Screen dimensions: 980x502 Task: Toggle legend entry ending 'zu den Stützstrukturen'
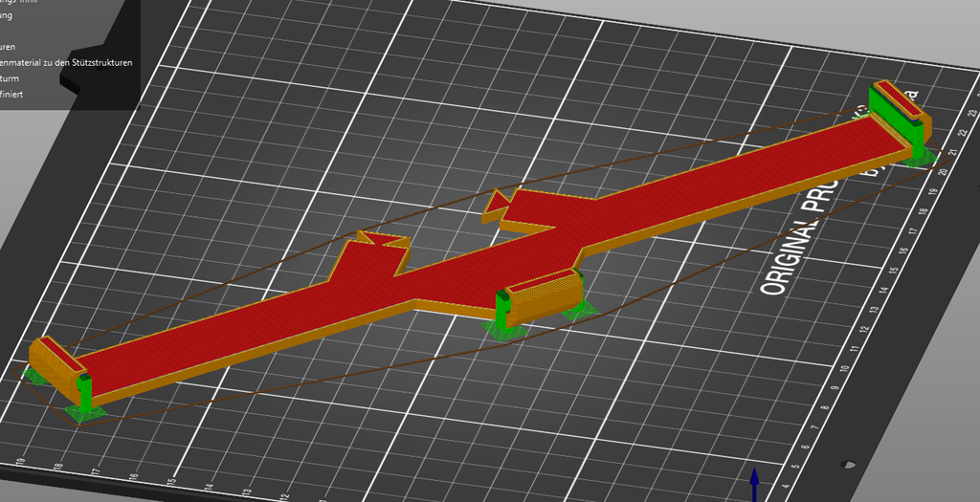[x=66, y=62]
